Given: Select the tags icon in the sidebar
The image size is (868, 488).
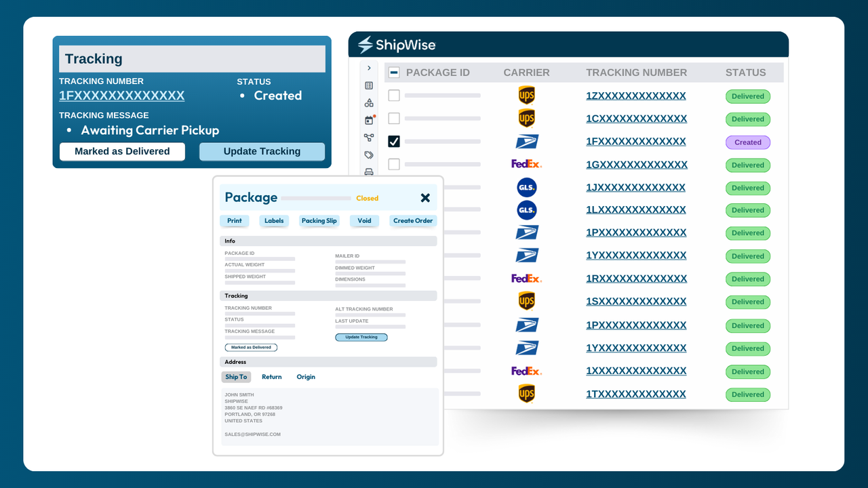Looking at the screenshot, I should tap(369, 155).
